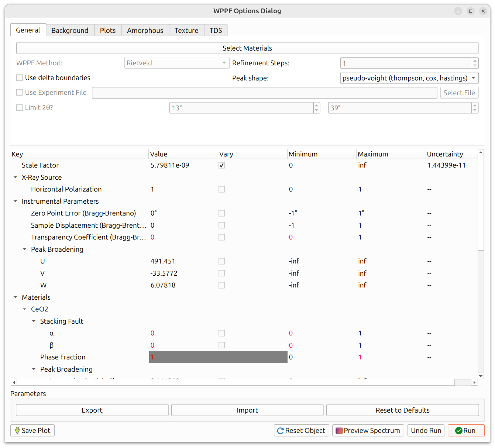The height and width of the screenshot is (448, 495).
Task: Click scroll-up arrow of parameter table
Action: (x=481, y=152)
